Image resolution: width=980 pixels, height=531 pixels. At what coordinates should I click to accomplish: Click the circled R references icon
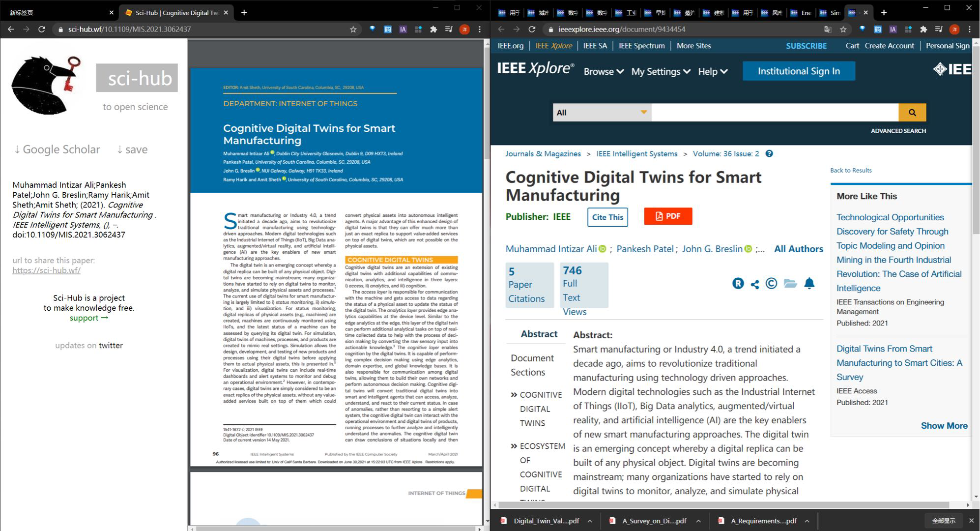738,284
